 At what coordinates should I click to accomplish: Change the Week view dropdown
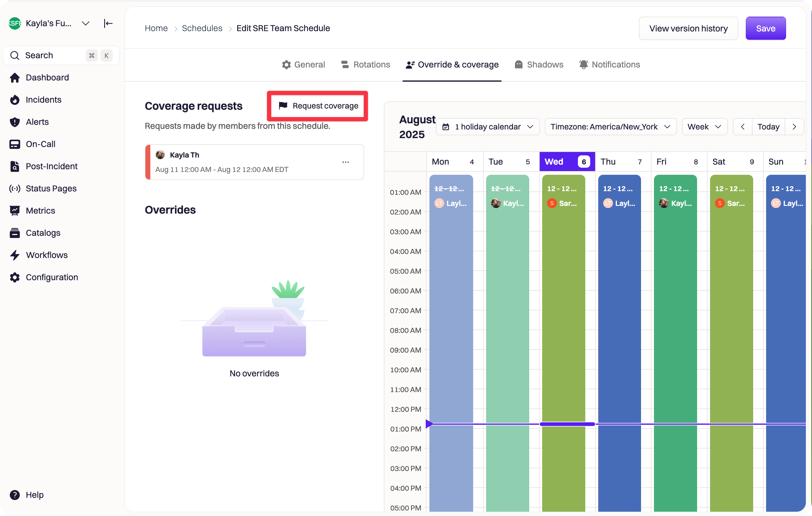coord(704,127)
